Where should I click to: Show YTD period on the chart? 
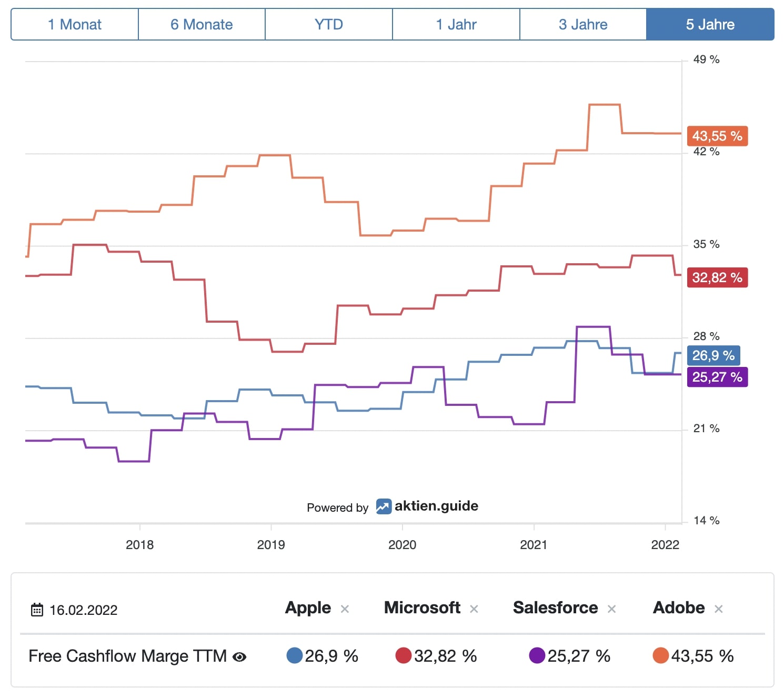click(329, 24)
